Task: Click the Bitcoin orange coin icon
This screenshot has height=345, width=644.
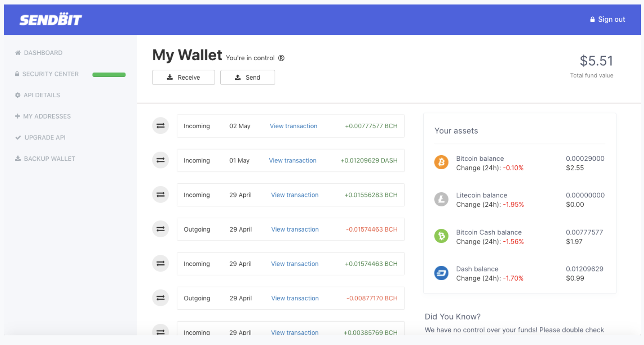Action: click(x=441, y=162)
